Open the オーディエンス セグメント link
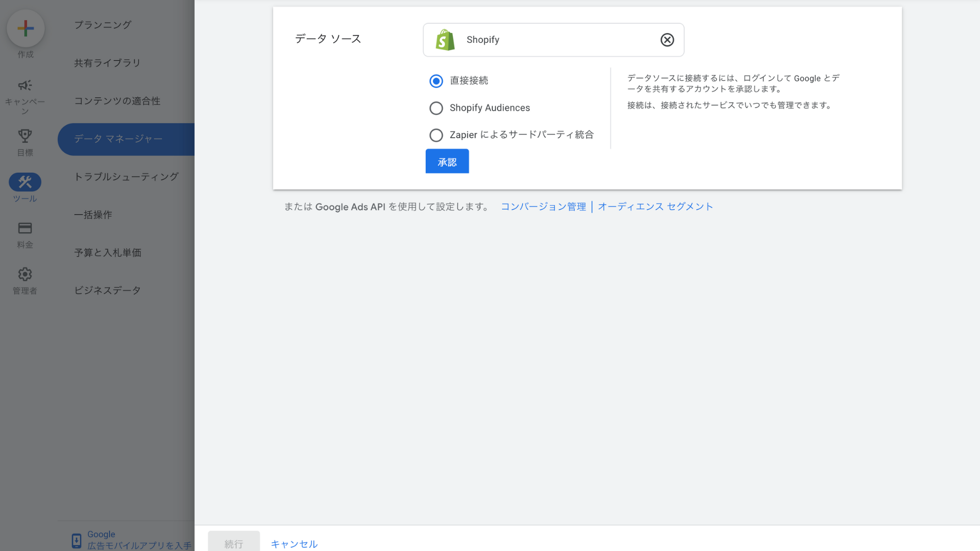This screenshot has height=551, width=980. 655,207
